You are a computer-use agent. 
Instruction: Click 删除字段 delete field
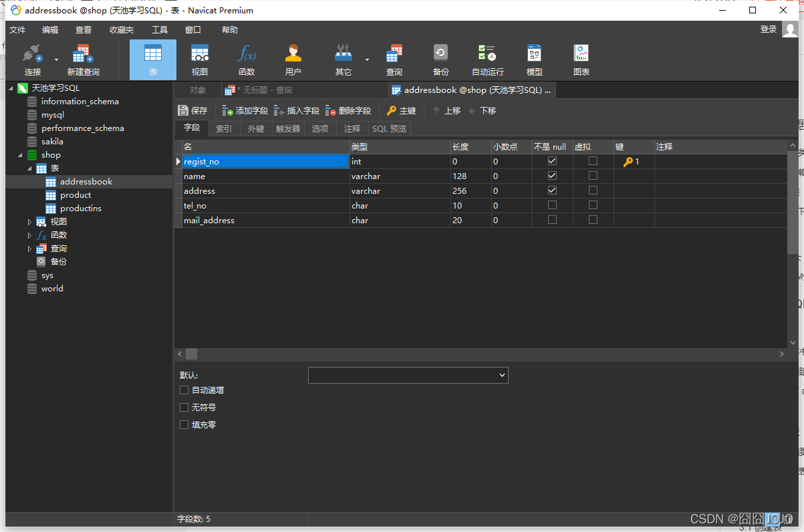tap(348, 111)
